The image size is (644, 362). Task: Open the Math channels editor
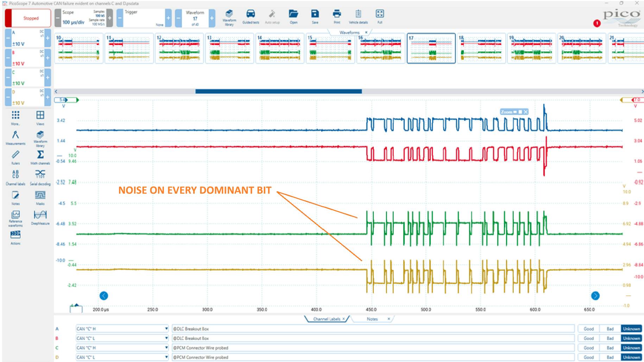click(x=40, y=156)
